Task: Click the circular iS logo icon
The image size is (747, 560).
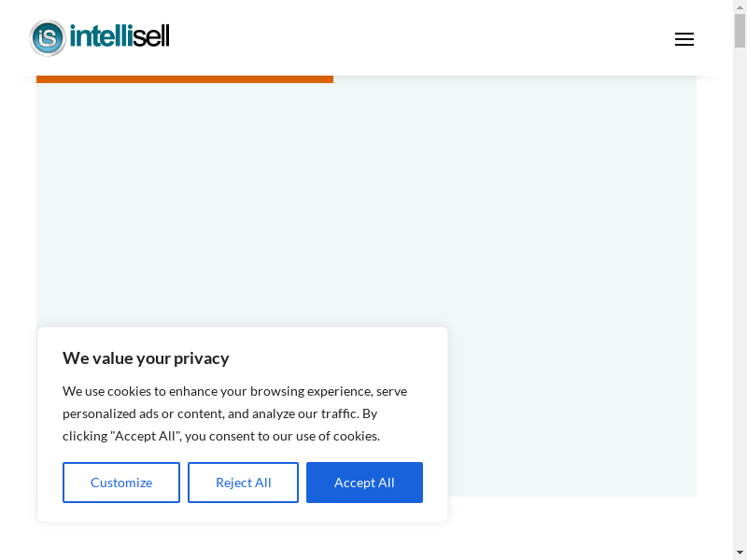Action: point(48,38)
